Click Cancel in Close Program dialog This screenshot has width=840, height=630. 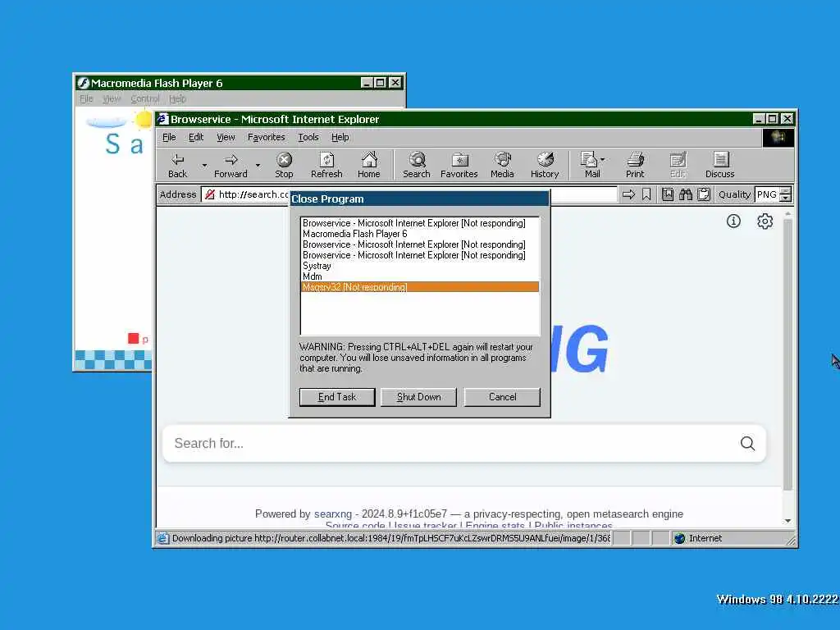point(503,397)
